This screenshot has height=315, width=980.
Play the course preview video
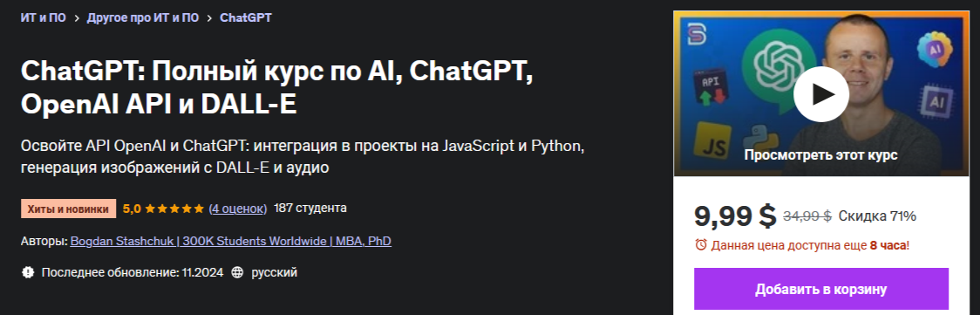pyautogui.click(x=820, y=94)
